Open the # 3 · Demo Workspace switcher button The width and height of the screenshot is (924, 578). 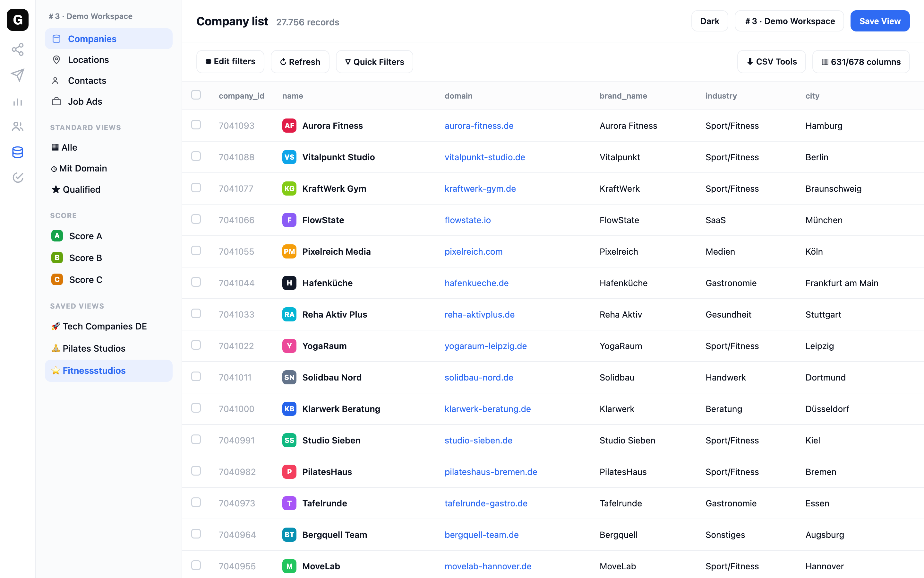[789, 21]
